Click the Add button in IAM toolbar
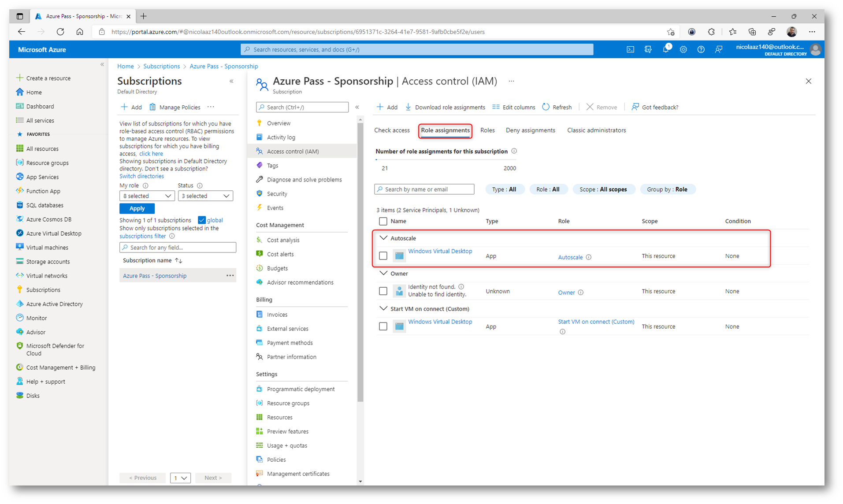 coord(387,107)
